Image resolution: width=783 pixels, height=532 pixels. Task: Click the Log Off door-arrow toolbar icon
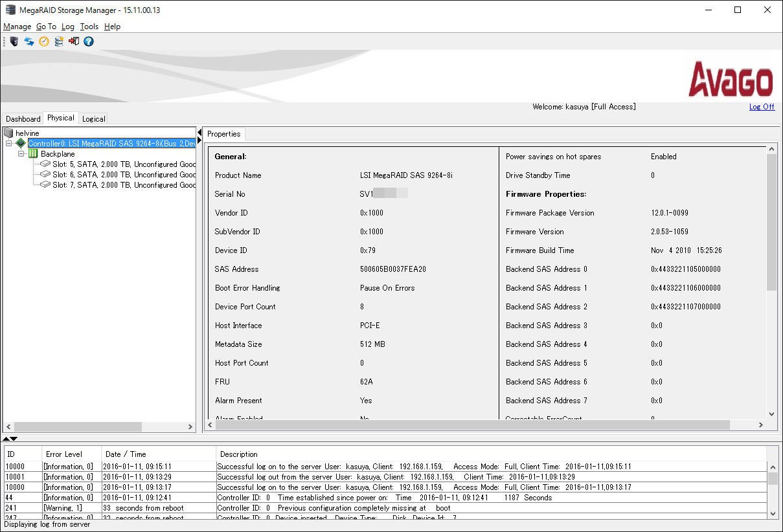(x=74, y=41)
